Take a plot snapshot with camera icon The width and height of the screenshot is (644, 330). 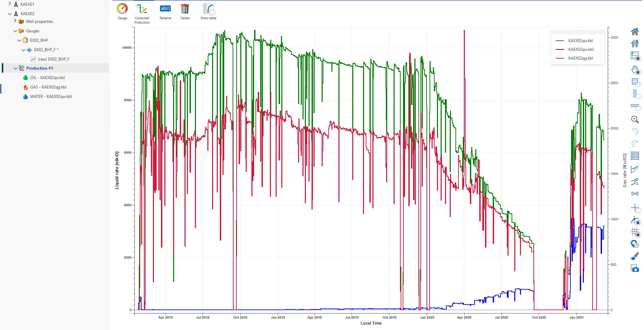point(635,268)
